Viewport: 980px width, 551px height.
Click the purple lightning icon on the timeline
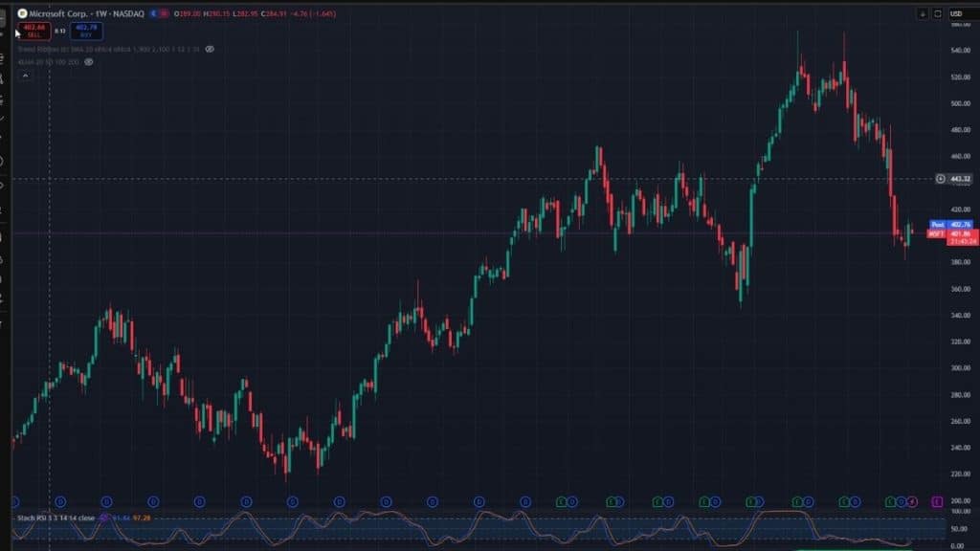[912, 500]
